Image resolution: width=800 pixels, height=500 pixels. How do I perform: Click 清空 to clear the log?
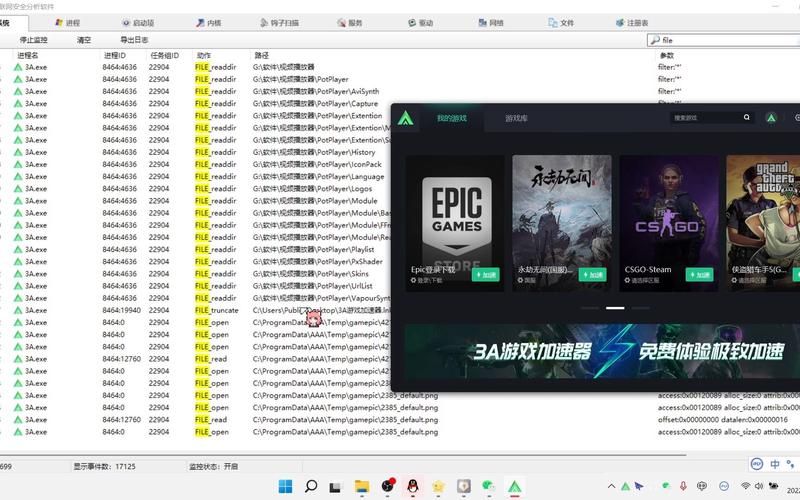(x=84, y=40)
